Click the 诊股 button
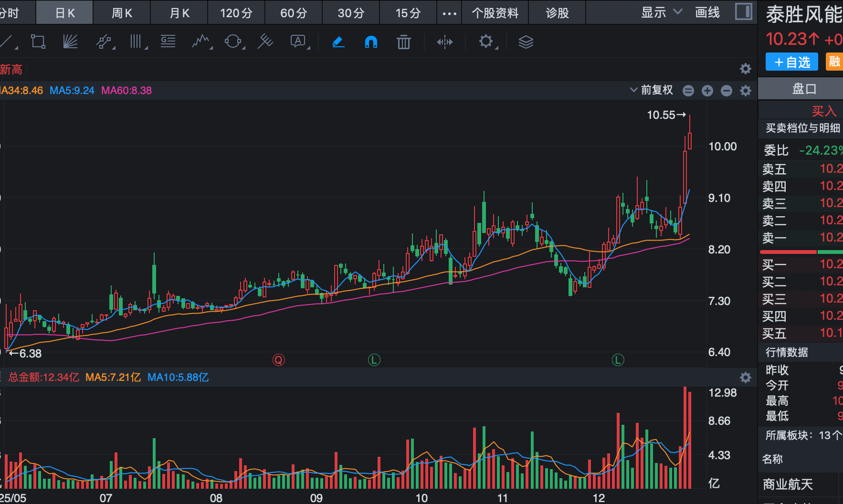 click(557, 13)
